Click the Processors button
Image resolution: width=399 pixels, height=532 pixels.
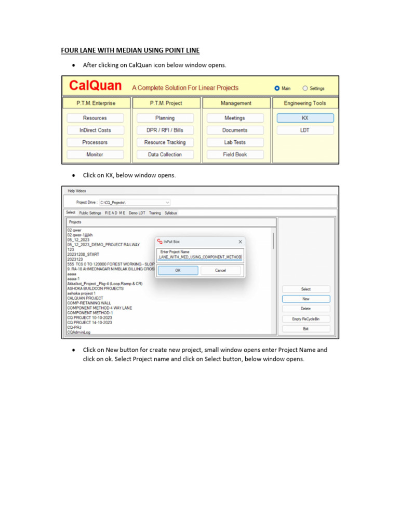[x=95, y=142]
